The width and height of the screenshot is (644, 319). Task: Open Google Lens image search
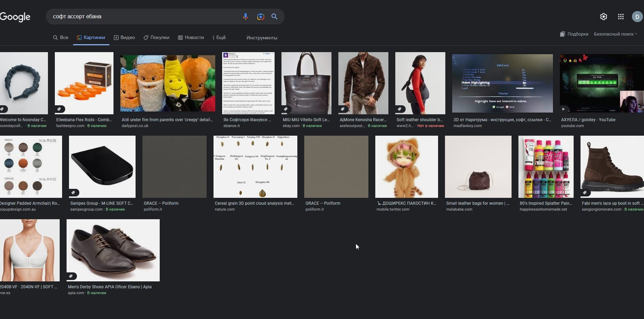click(x=260, y=17)
